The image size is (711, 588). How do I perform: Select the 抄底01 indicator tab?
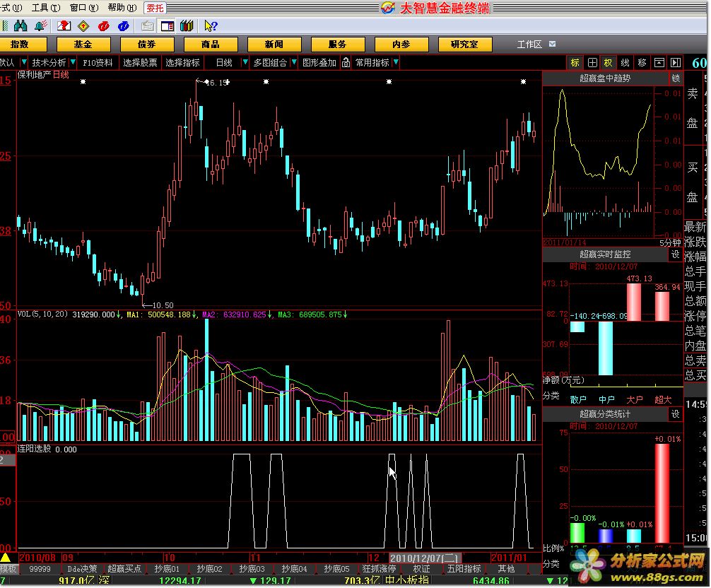coord(167,568)
